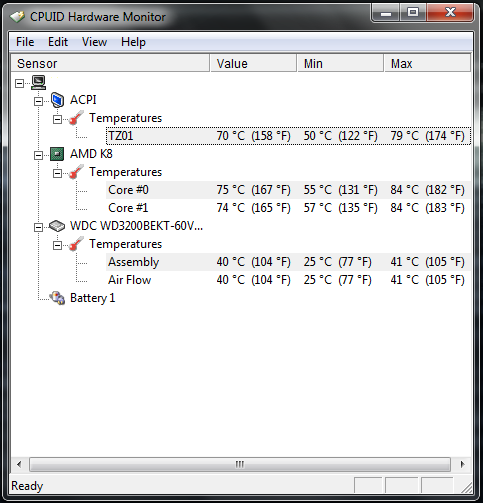The image size is (483, 503).
Task: Click thermometer icon under AMD K8
Action: [76, 172]
